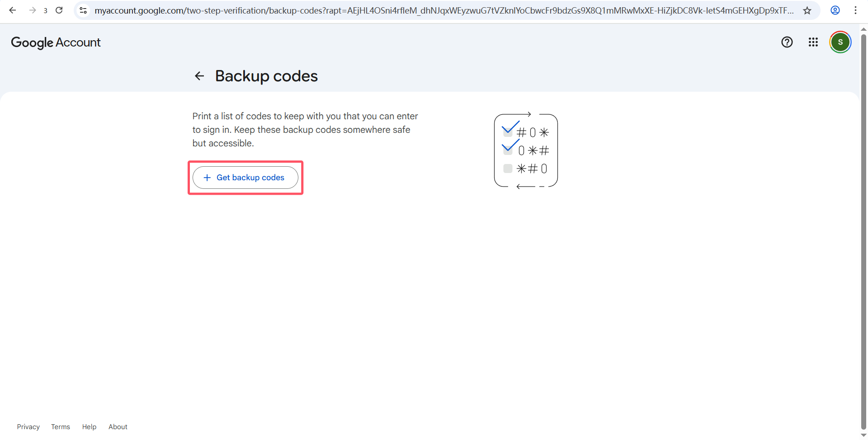Click the URL in the address bar
Viewport: 868px width, 440px height.
443,10
